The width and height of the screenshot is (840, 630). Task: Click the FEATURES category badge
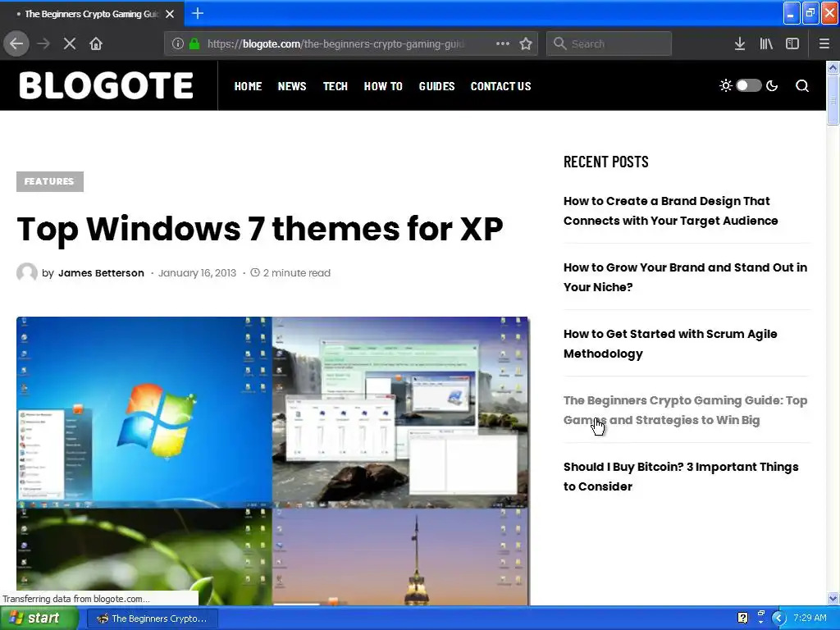point(50,181)
